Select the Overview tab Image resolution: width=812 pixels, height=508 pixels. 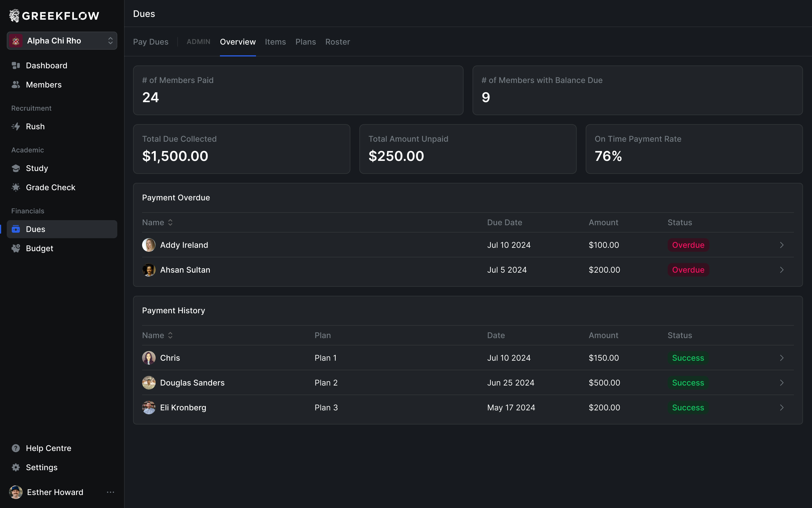[x=238, y=42]
